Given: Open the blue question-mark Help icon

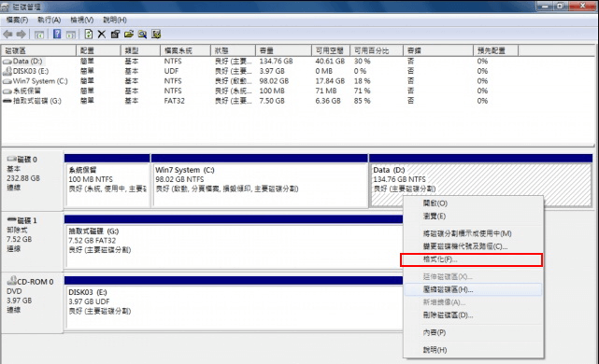Looking at the screenshot, I should 57,35.
